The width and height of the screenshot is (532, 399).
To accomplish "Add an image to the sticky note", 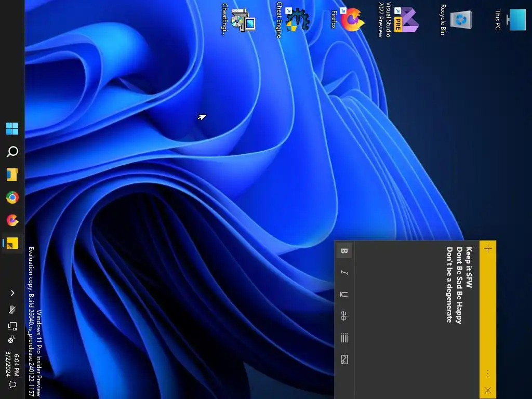I will pos(344,360).
